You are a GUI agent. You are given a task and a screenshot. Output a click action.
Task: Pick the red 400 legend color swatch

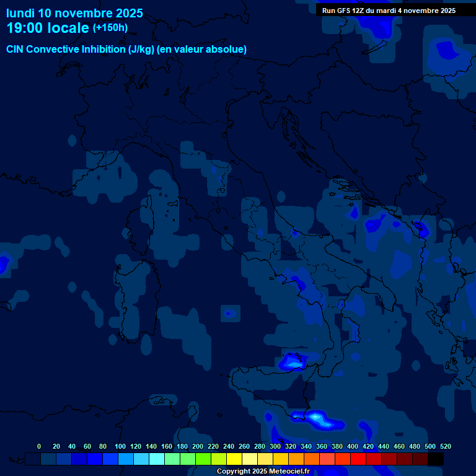pos(343,459)
